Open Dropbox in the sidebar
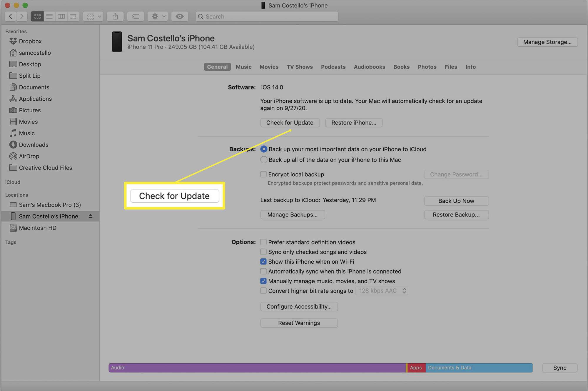Image resolution: width=588 pixels, height=391 pixels. pyautogui.click(x=30, y=41)
